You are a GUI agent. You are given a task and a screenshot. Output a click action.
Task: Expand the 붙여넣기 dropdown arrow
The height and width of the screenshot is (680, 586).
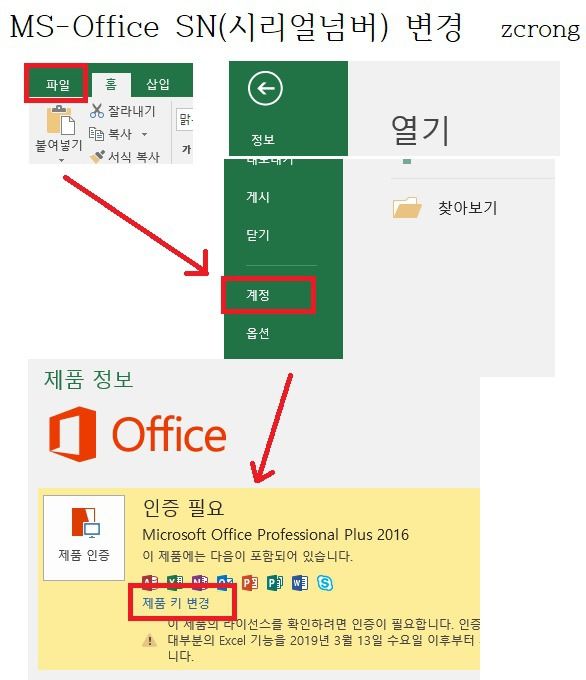[61, 160]
